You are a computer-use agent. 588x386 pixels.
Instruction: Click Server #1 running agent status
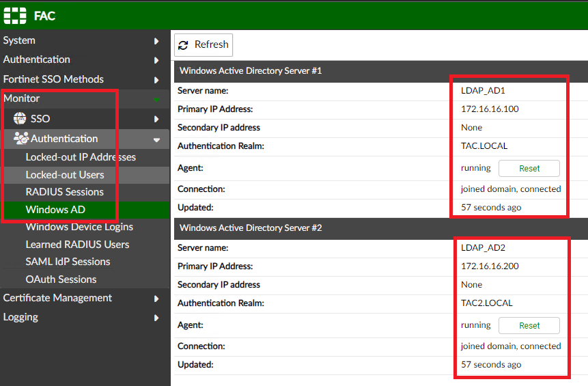click(x=475, y=168)
